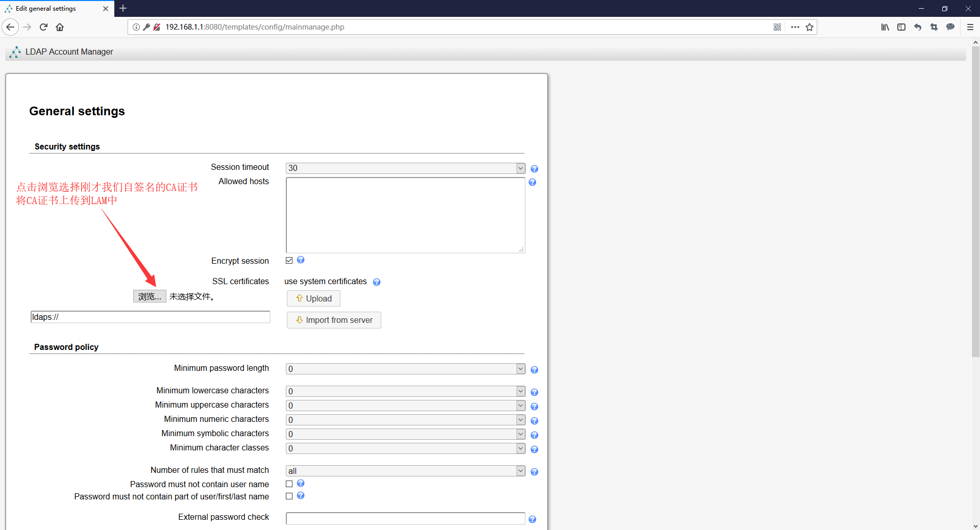Click the page vertical scrollbar thumb
This screenshot has width=980, height=530.
tap(975, 201)
